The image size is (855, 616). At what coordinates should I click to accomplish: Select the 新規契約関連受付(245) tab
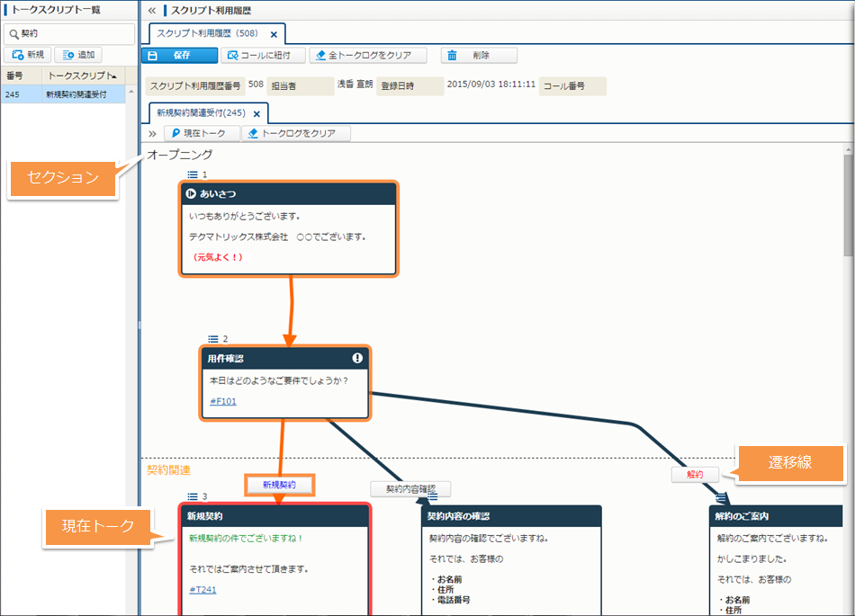tap(201, 113)
